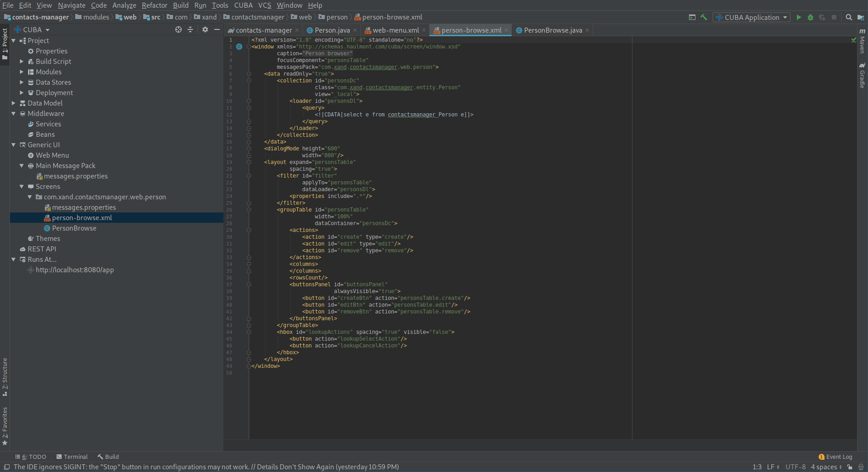Collapse the Generic UI node
The height and width of the screenshot is (472, 868).
coord(13,145)
